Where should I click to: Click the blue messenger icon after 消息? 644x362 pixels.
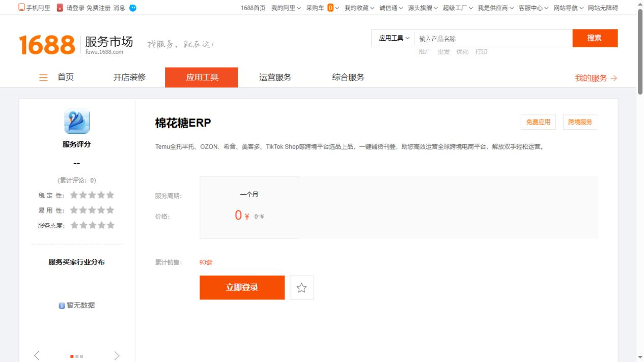coord(133,8)
